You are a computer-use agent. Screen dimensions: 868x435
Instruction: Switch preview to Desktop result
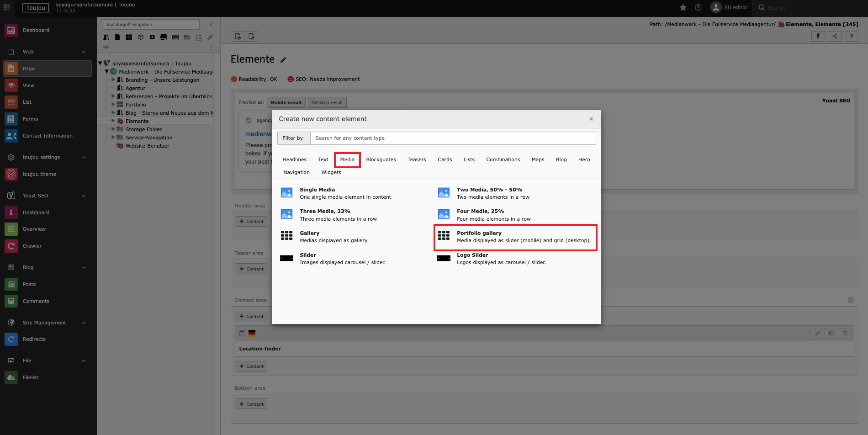pos(327,102)
